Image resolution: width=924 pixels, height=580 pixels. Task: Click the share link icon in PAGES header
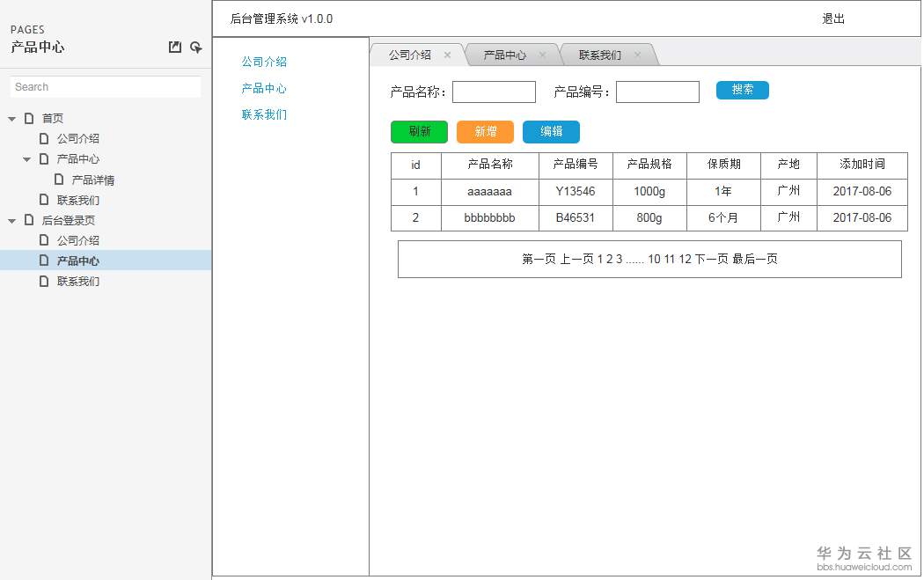pos(196,48)
